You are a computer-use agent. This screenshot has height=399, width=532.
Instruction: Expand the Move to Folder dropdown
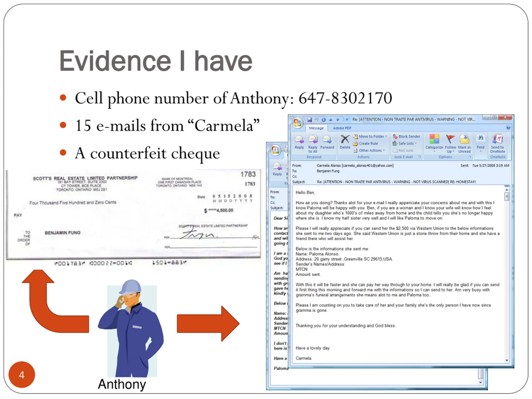click(x=370, y=136)
